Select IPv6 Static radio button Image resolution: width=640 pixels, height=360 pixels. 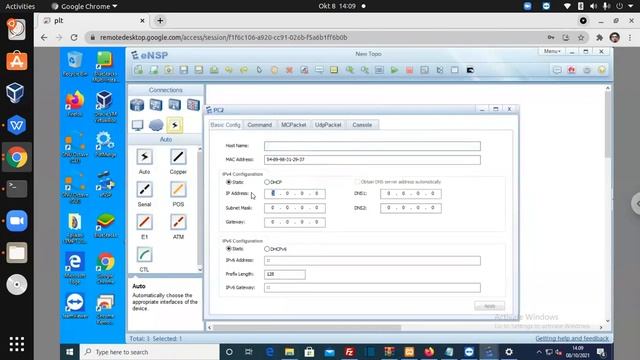click(x=229, y=249)
